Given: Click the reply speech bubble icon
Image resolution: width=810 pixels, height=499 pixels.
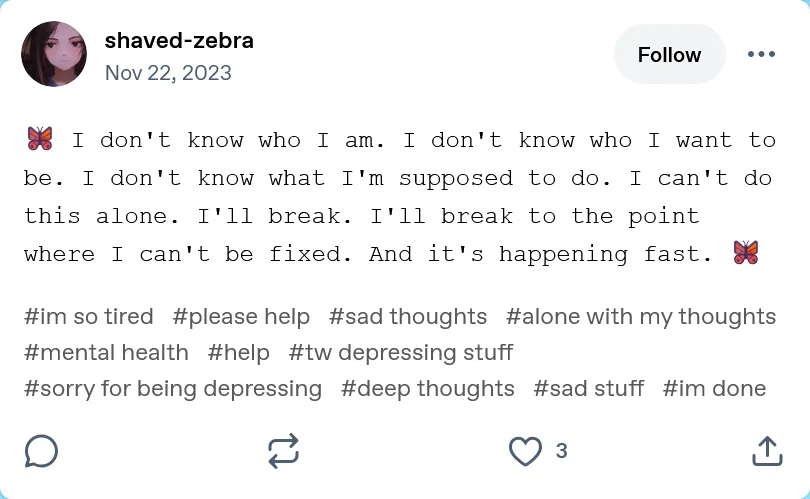Looking at the screenshot, I should [x=41, y=452].
